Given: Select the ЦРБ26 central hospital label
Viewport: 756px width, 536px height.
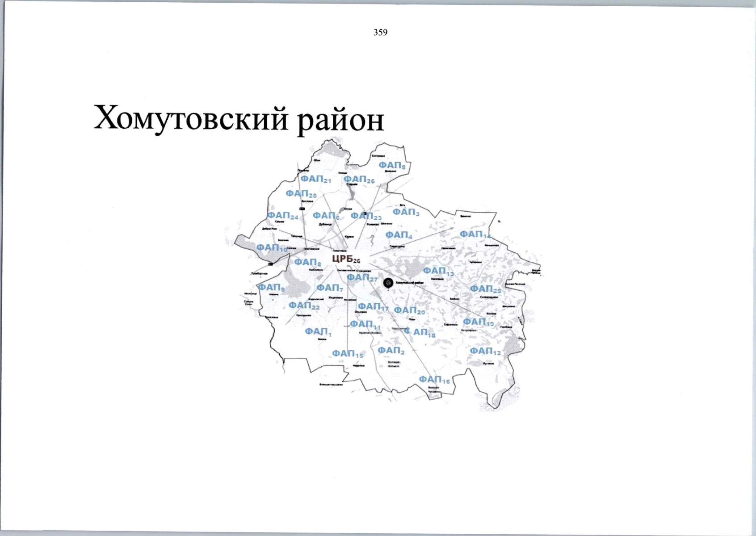Looking at the screenshot, I should click(x=345, y=258).
